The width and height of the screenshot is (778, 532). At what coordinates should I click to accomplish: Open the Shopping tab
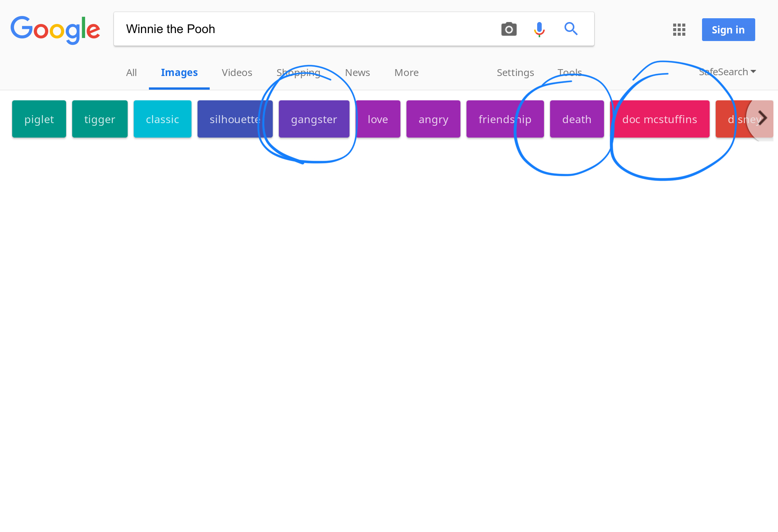coord(299,73)
